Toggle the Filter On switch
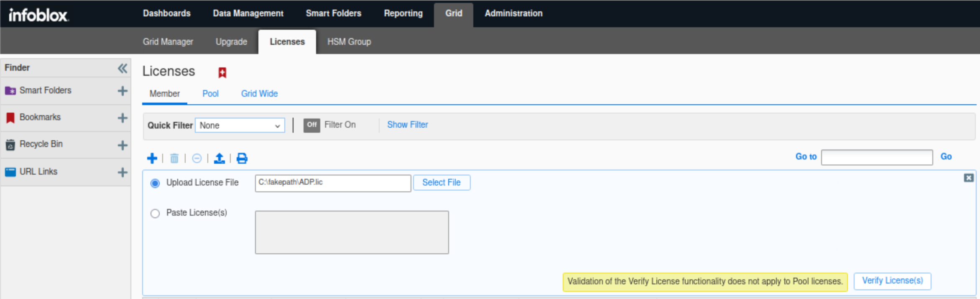980x299 pixels. pyautogui.click(x=311, y=125)
